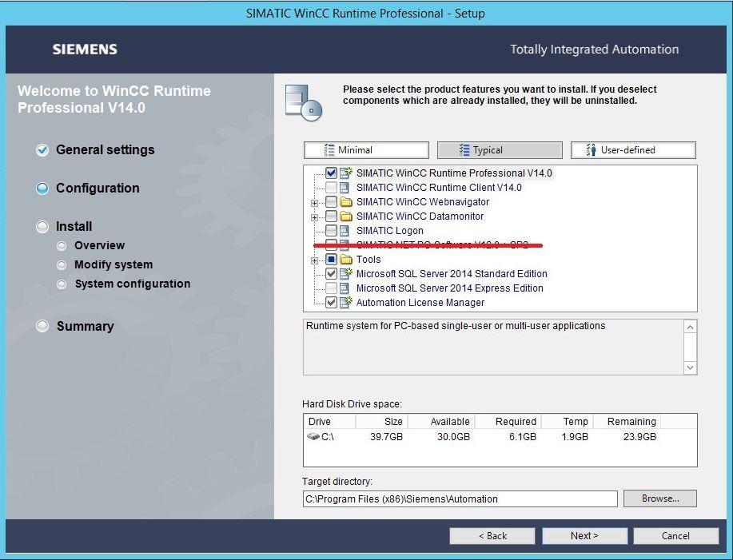Click the WinCC Runtime Professional V14.0 package icon
This screenshot has width=733, height=560.
[346, 173]
